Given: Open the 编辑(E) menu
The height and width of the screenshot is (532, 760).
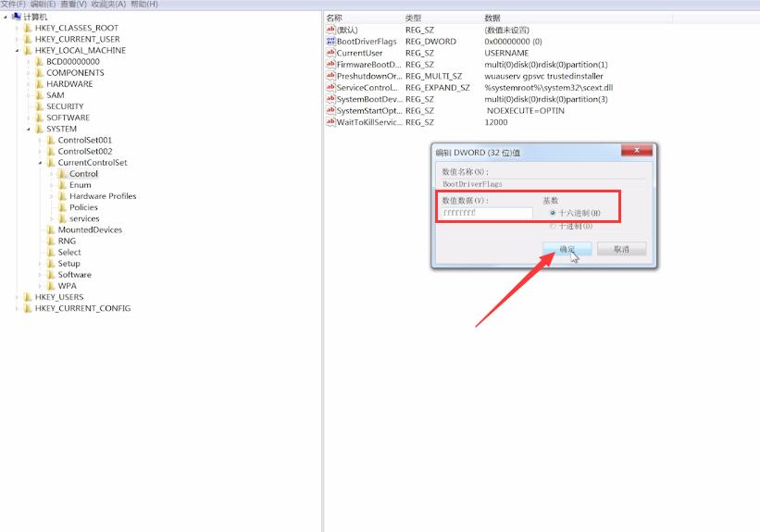Looking at the screenshot, I should (43, 4).
